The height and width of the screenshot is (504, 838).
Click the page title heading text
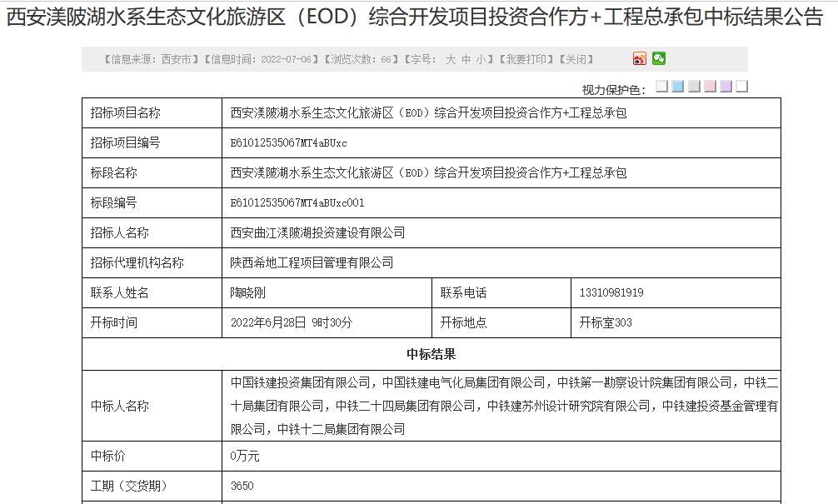pos(415,17)
